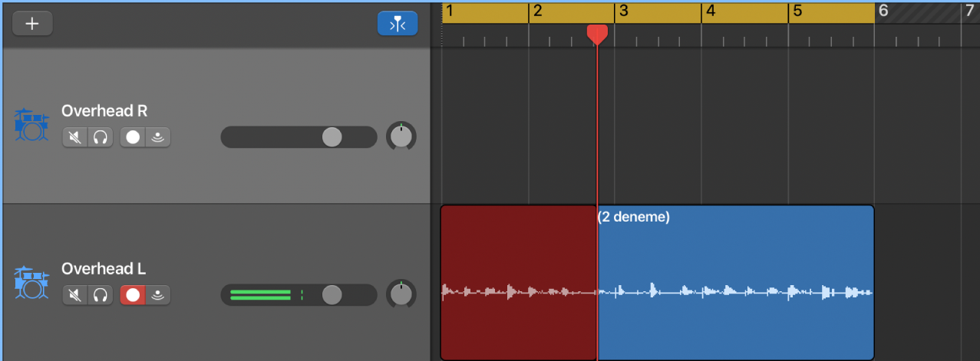
Task: Click the Overhead R volume slider knob
Action: (332, 137)
